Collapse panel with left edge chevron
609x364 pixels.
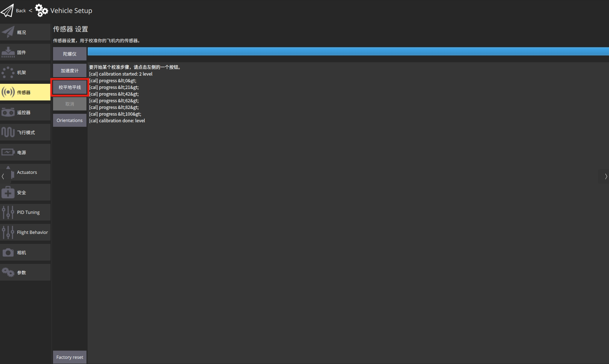[3, 176]
